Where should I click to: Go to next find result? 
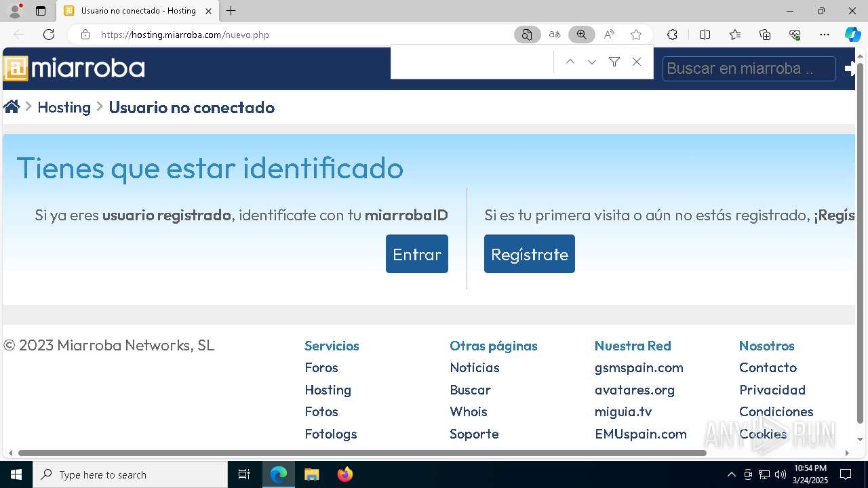coord(592,62)
